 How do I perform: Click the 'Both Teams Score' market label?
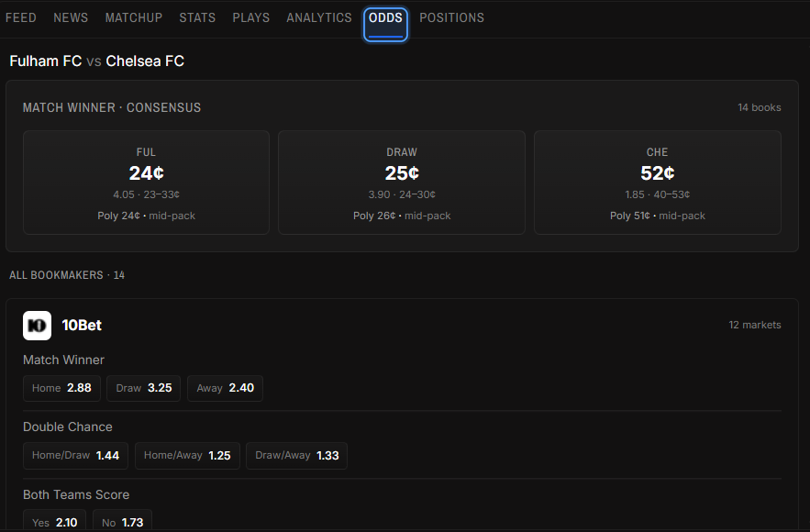(76, 494)
